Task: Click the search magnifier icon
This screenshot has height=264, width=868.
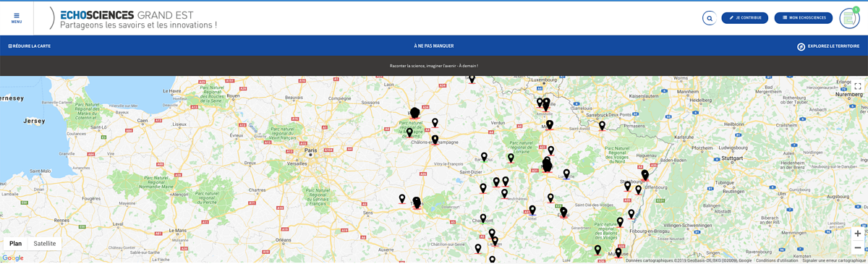Action: tap(710, 18)
